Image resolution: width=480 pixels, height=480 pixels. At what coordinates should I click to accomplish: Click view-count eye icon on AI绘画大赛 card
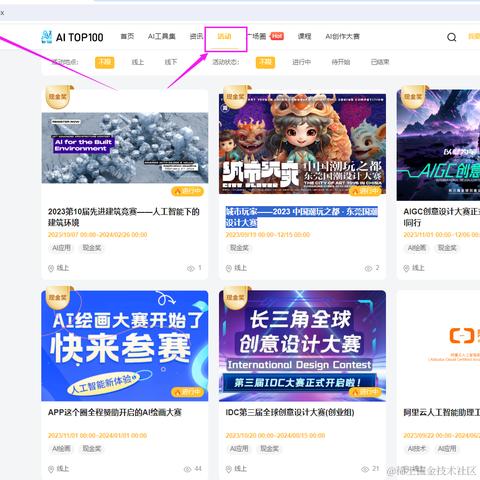point(188,469)
